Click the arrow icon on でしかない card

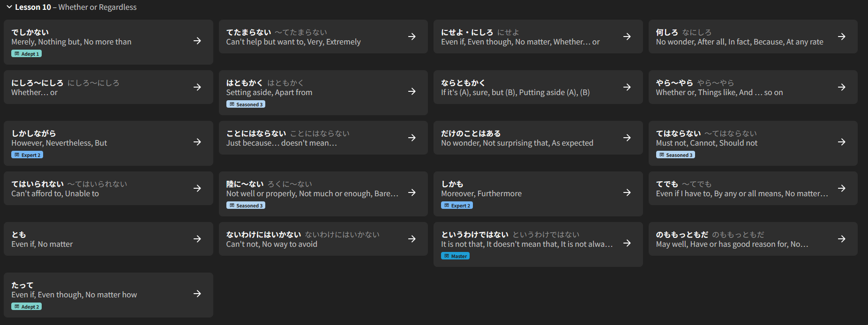(197, 41)
